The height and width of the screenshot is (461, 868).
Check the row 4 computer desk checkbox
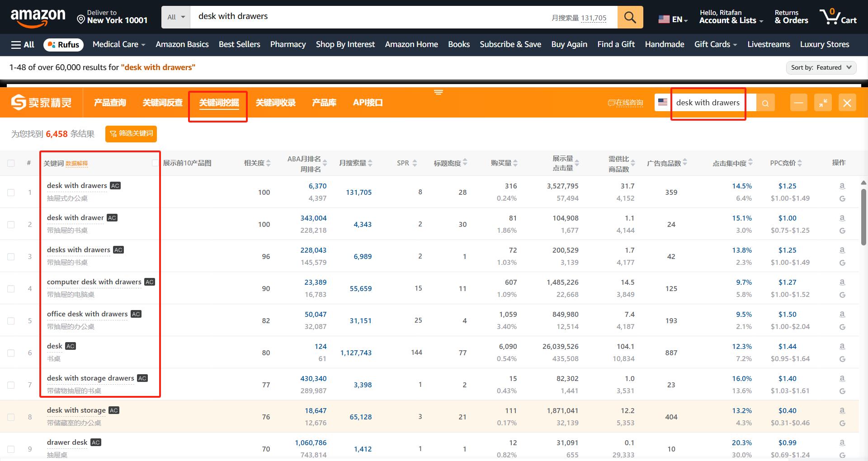click(11, 289)
